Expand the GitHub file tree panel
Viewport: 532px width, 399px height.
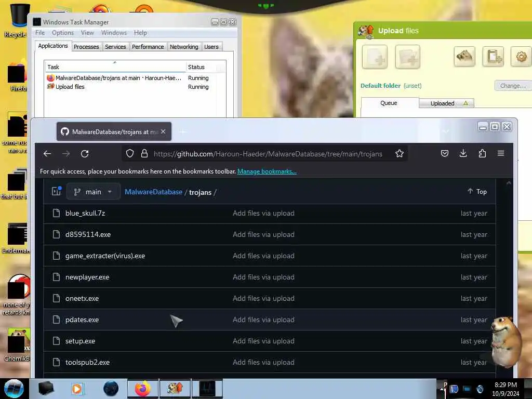[56, 191]
